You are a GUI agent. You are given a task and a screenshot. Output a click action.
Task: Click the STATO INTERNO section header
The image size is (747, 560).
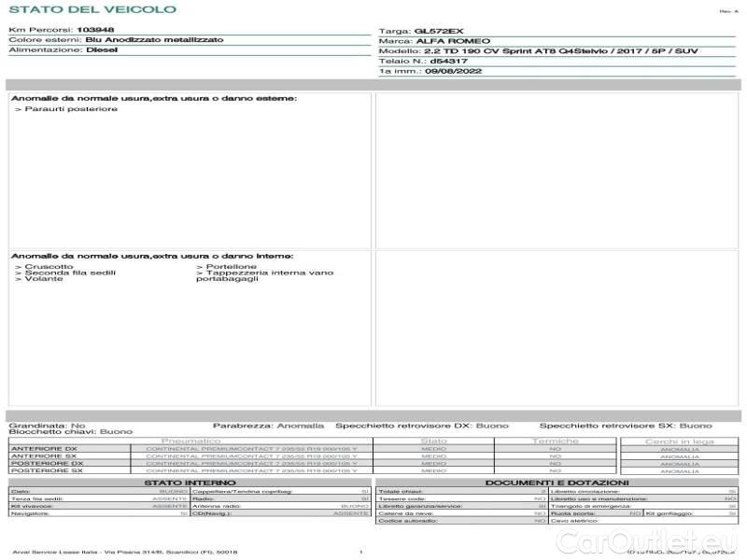(x=190, y=483)
